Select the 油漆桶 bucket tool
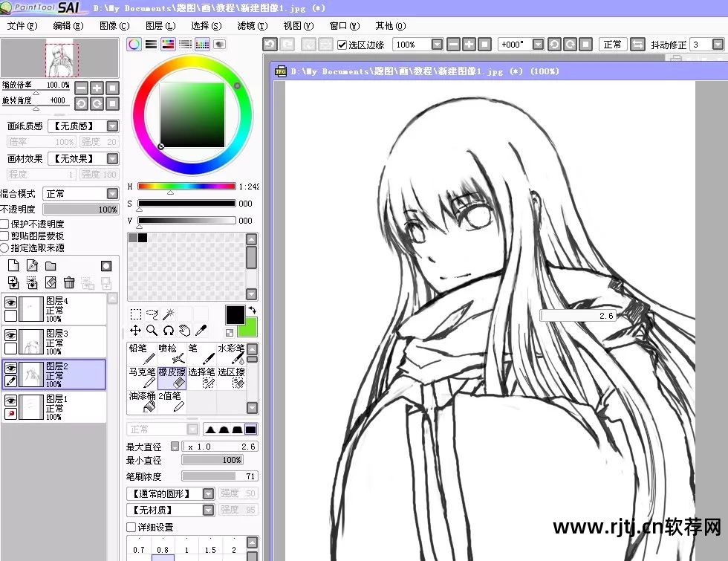 coord(142,402)
